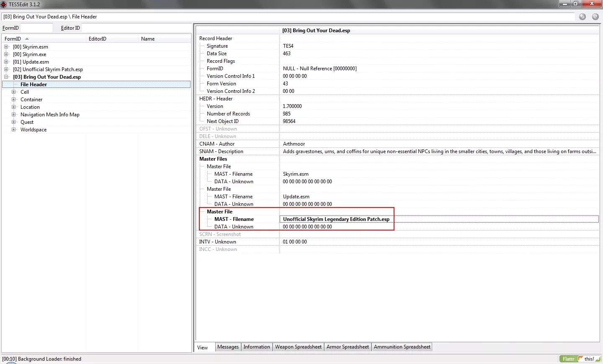Click the Form Version value 43
603x364 pixels.
[285, 84]
